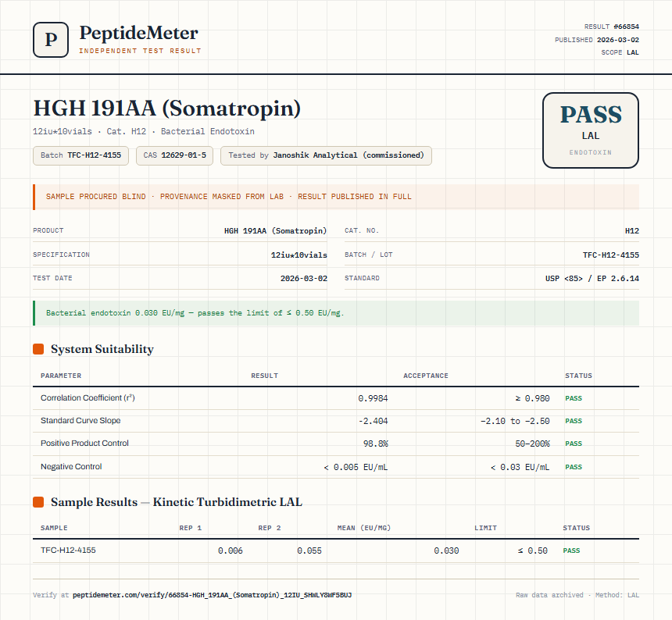This screenshot has height=620, width=672.
Task: Click the orange square beside System Suitability
Action: (x=38, y=349)
